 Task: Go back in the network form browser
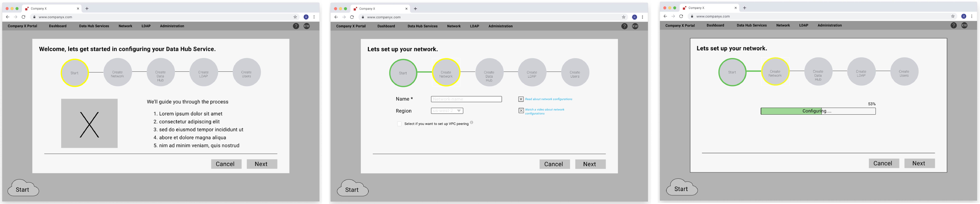coord(336,17)
